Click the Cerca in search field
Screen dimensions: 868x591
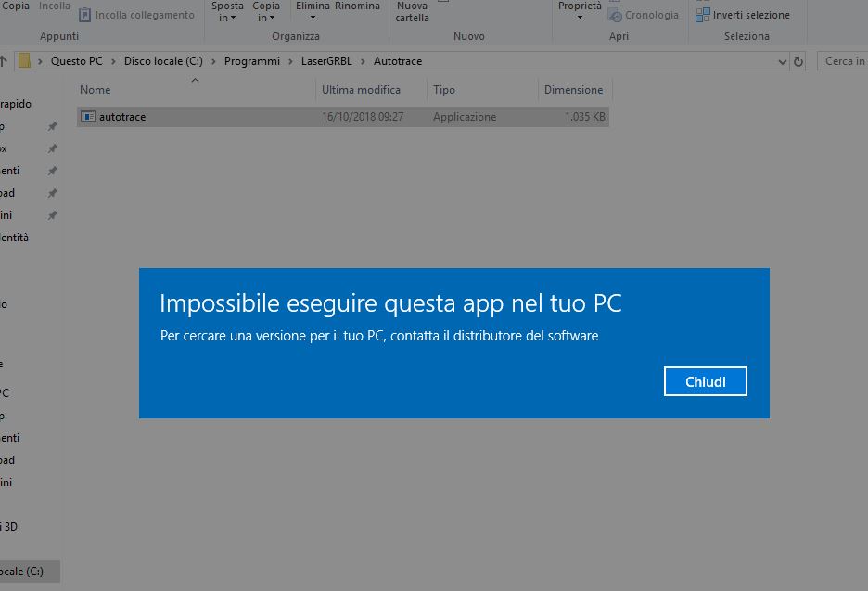[x=843, y=61]
